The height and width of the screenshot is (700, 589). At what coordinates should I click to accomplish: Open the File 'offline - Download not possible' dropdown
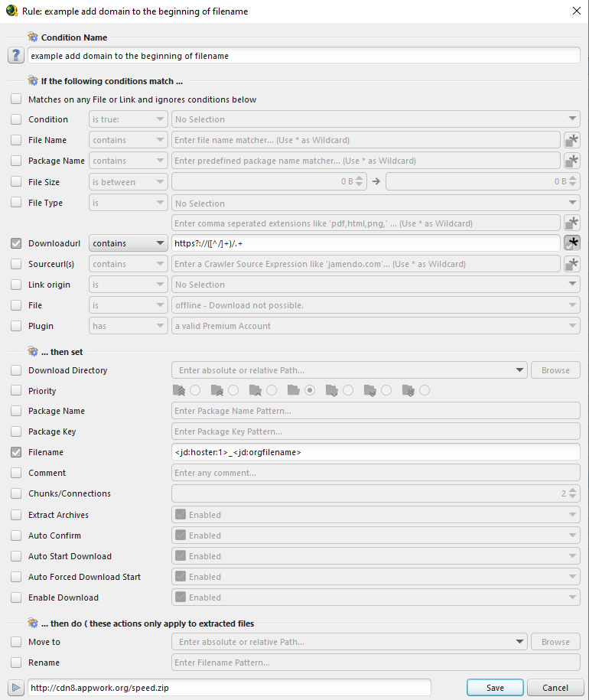(376, 305)
